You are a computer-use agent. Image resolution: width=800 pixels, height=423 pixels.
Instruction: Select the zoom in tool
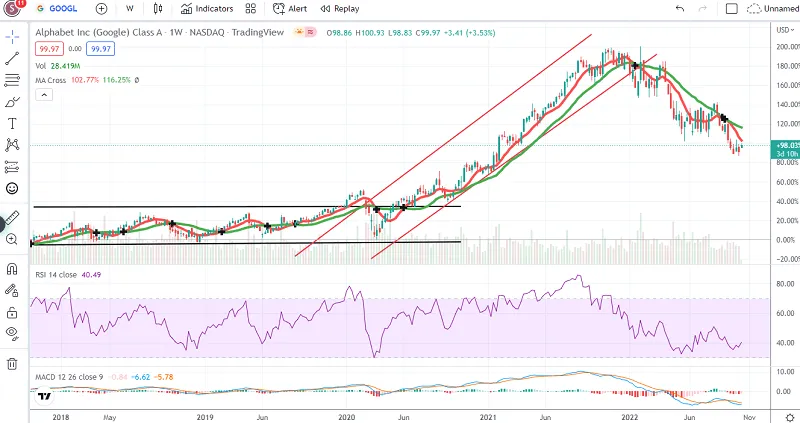[12, 239]
